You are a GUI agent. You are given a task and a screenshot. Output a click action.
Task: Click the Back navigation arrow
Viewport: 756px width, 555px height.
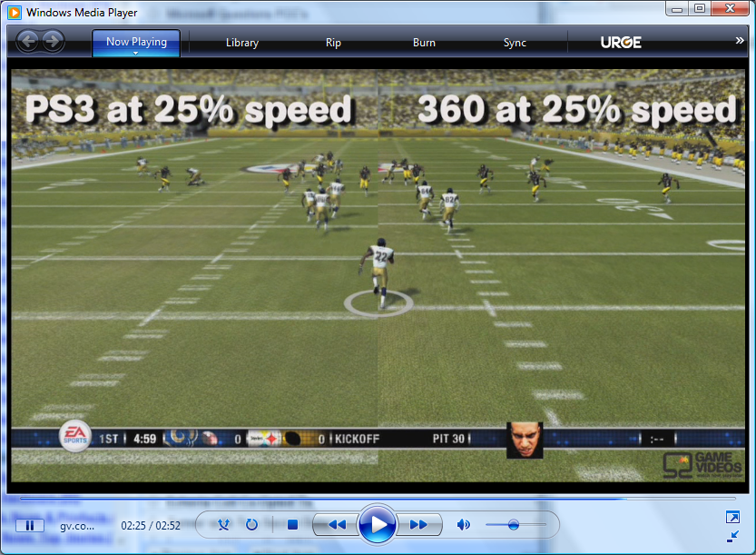click(28, 41)
